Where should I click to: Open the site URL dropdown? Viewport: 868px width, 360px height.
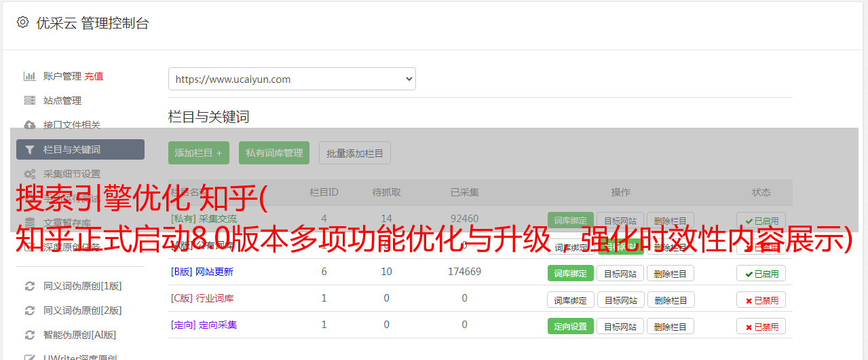[x=292, y=79]
